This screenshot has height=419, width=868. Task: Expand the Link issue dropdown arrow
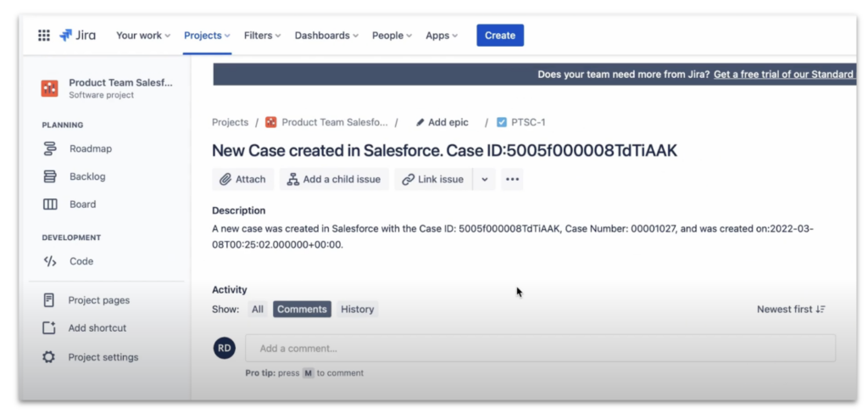coord(484,179)
